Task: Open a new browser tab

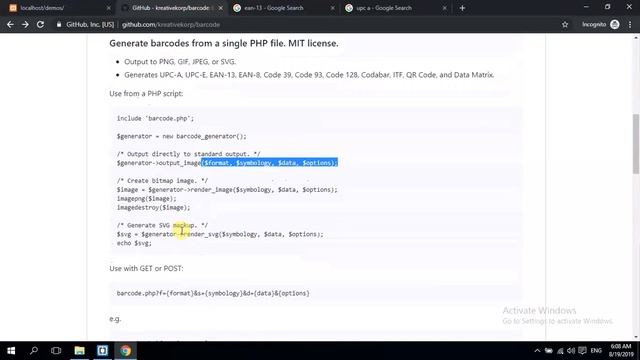Action: 462,8
